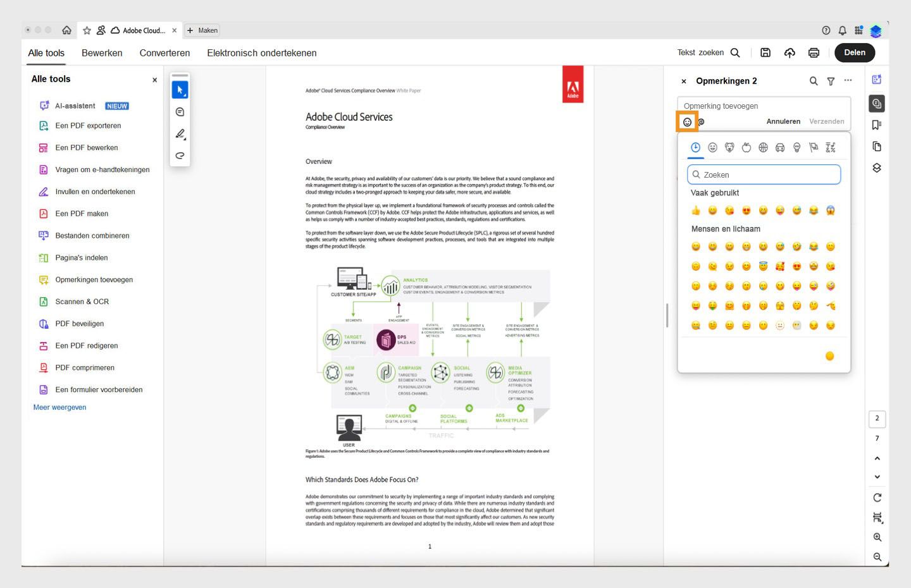The width and height of the screenshot is (911, 588).
Task: Open the AI assistant icon in right rail
Action: [877, 80]
